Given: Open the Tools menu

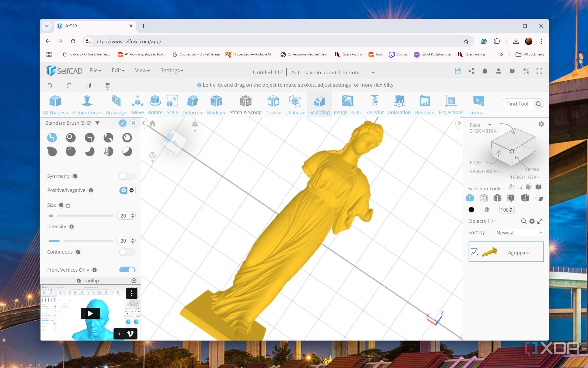Looking at the screenshot, I should (x=273, y=105).
